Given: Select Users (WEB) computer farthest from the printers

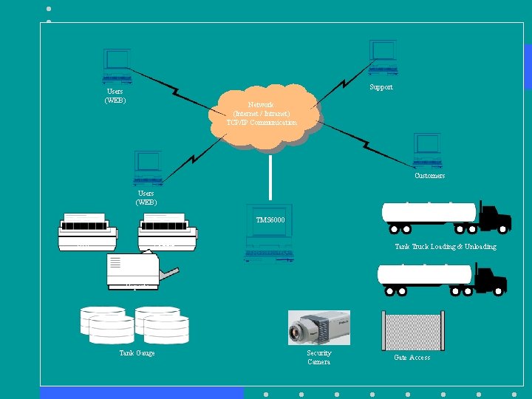Looking at the screenshot, I should point(117,66).
